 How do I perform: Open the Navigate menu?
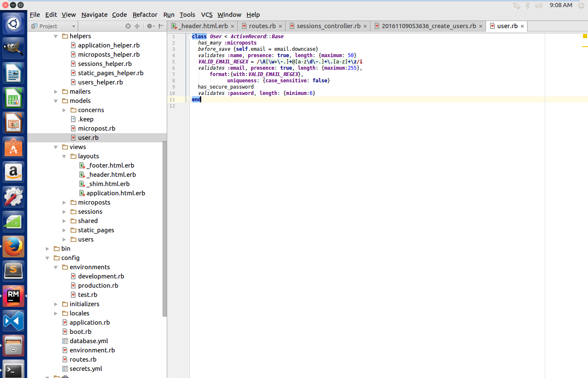click(94, 14)
